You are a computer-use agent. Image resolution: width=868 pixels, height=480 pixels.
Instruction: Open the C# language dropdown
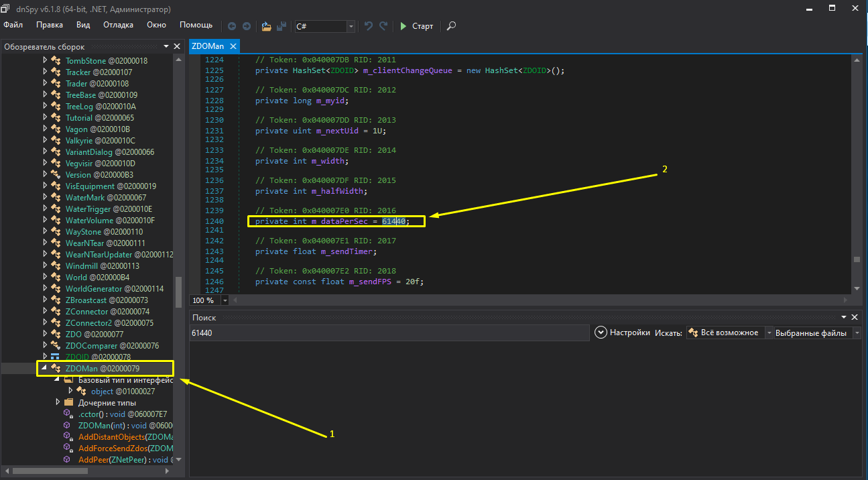351,26
